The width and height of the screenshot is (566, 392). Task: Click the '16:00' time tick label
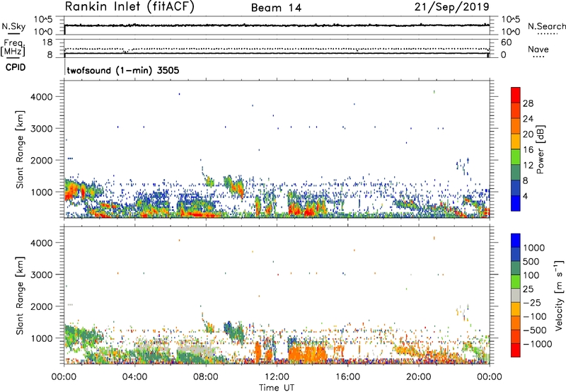347,377
